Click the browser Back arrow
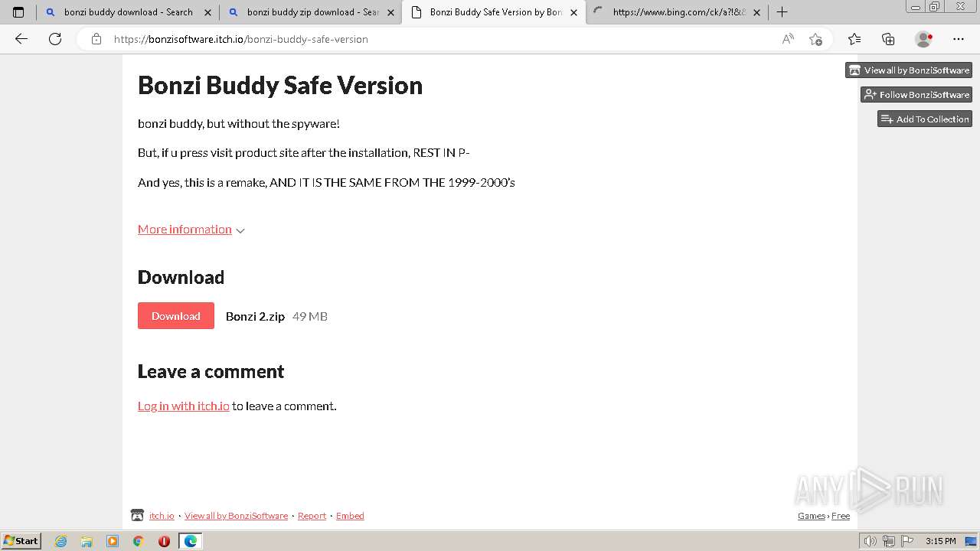Viewport: 980px width, 551px height. (x=21, y=39)
